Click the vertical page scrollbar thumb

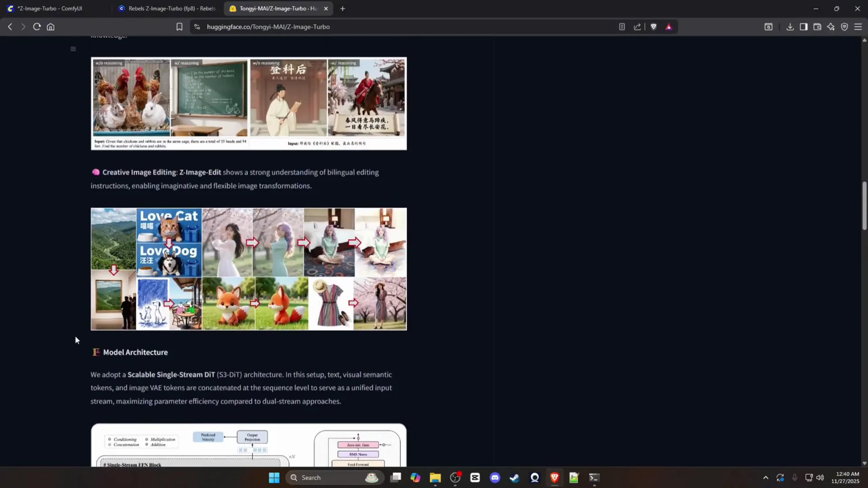click(864, 206)
